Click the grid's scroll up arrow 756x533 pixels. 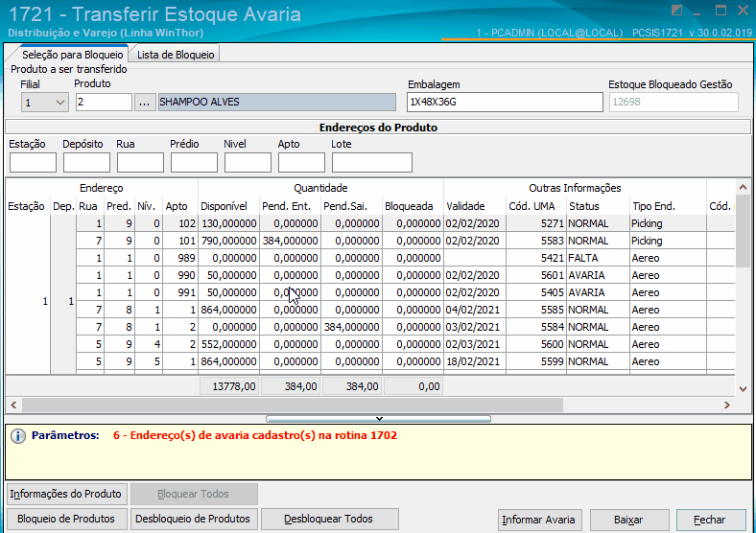(x=743, y=187)
